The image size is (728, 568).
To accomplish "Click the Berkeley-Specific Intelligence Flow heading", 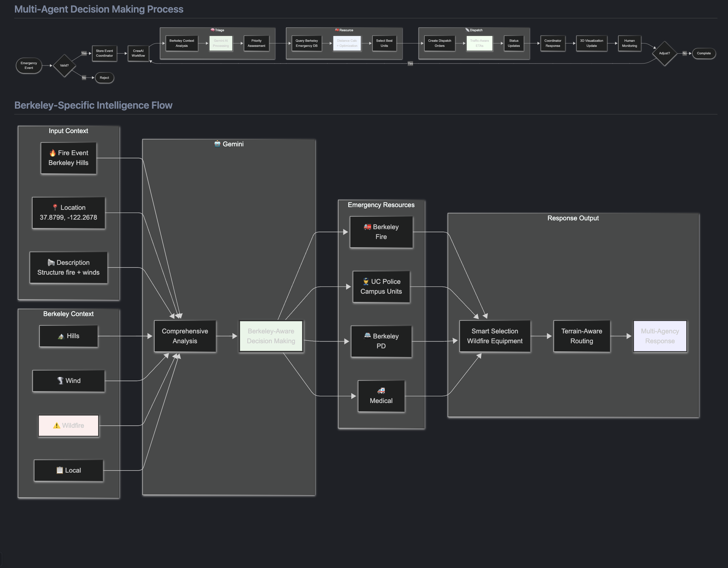I will (93, 105).
